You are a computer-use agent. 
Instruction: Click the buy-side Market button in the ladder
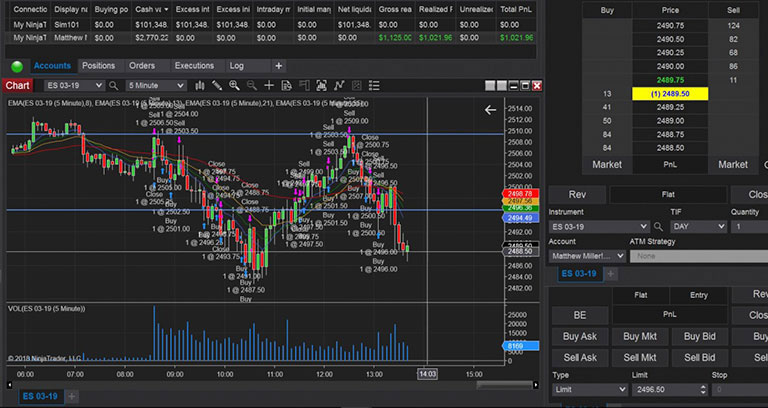(607, 165)
